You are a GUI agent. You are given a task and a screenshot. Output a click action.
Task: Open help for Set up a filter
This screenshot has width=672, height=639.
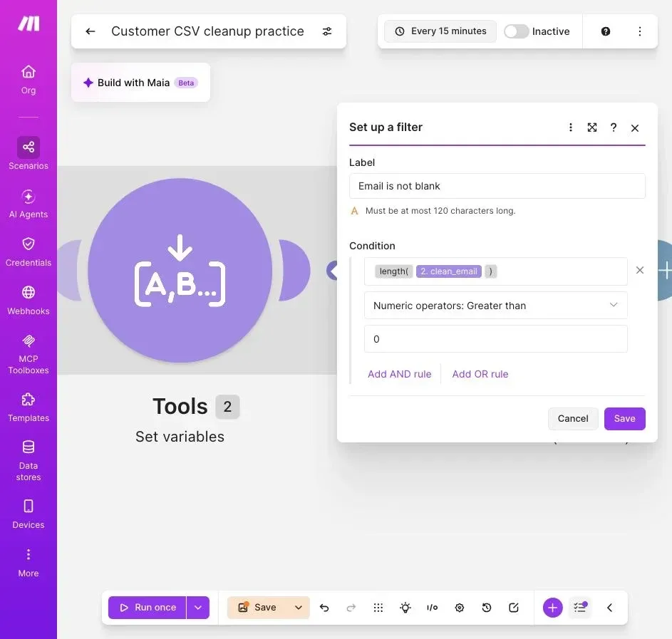[x=614, y=128]
